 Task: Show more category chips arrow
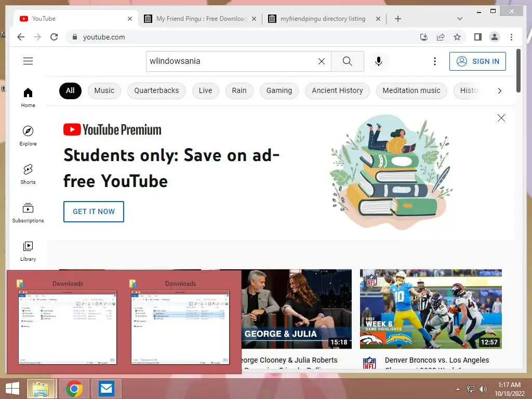pyautogui.click(x=499, y=90)
